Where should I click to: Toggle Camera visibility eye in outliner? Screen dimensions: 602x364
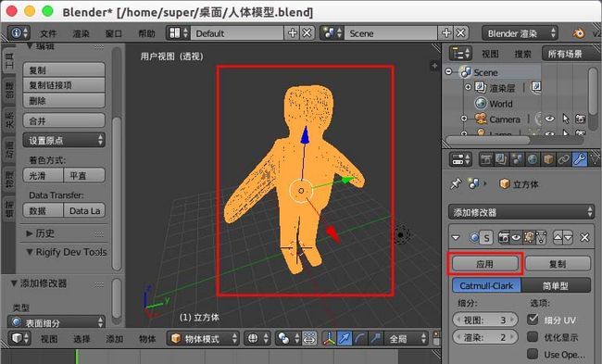(x=550, y=119)
